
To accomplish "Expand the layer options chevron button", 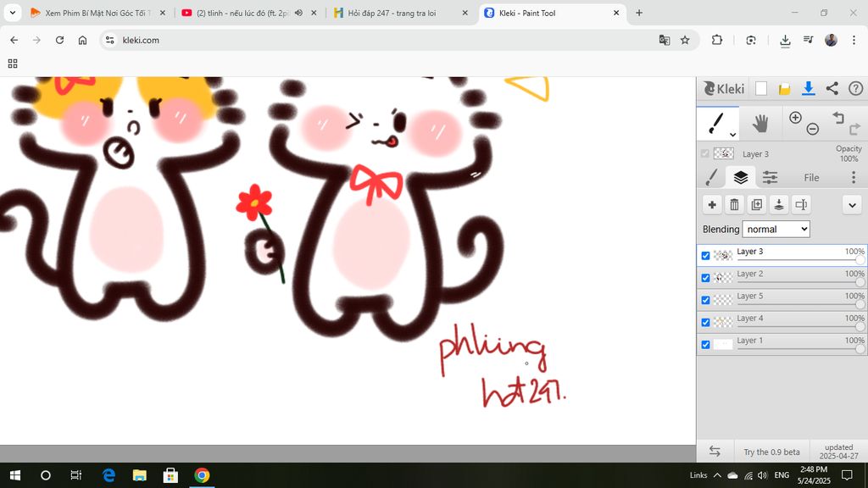I will click(852, 204).
